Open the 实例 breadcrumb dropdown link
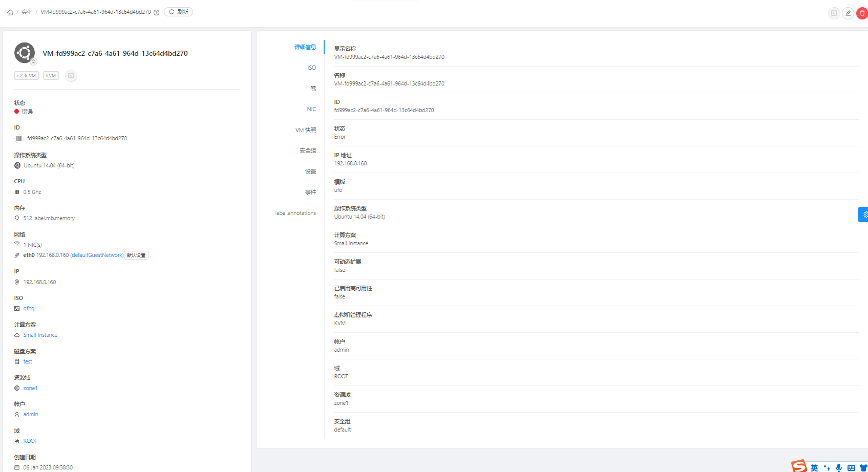 pyautogui.click(x=27, y=12)
